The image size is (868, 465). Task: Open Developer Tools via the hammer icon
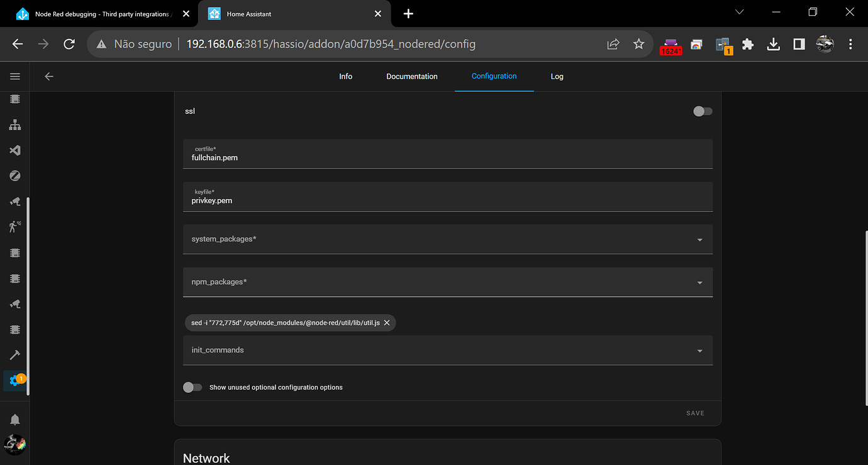pyautogui.click(x=14, y=354)
